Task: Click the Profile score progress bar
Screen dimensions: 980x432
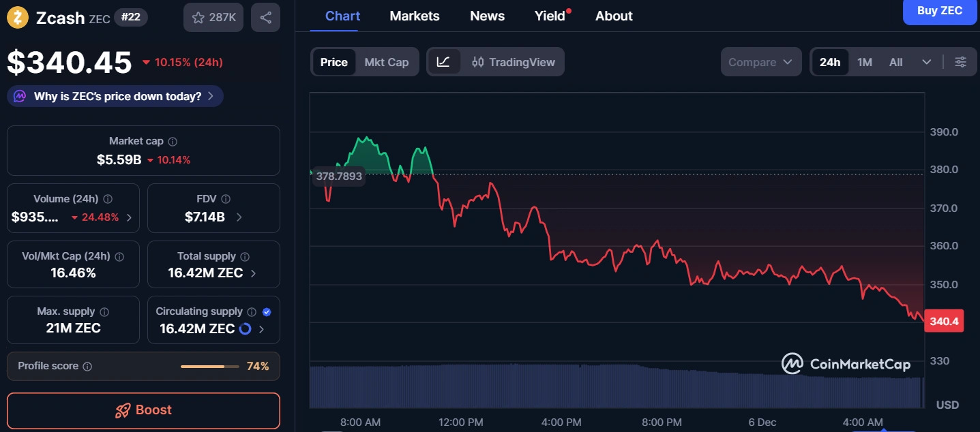Action: 209,366
